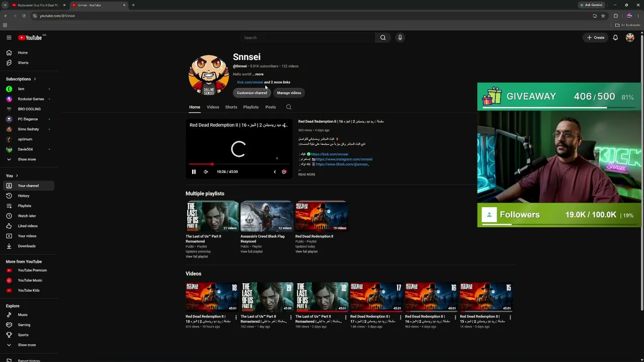Screen dimensions: 644x362
Task: Open the instagram.com/snnseii description link
Action: click(344, 159)
